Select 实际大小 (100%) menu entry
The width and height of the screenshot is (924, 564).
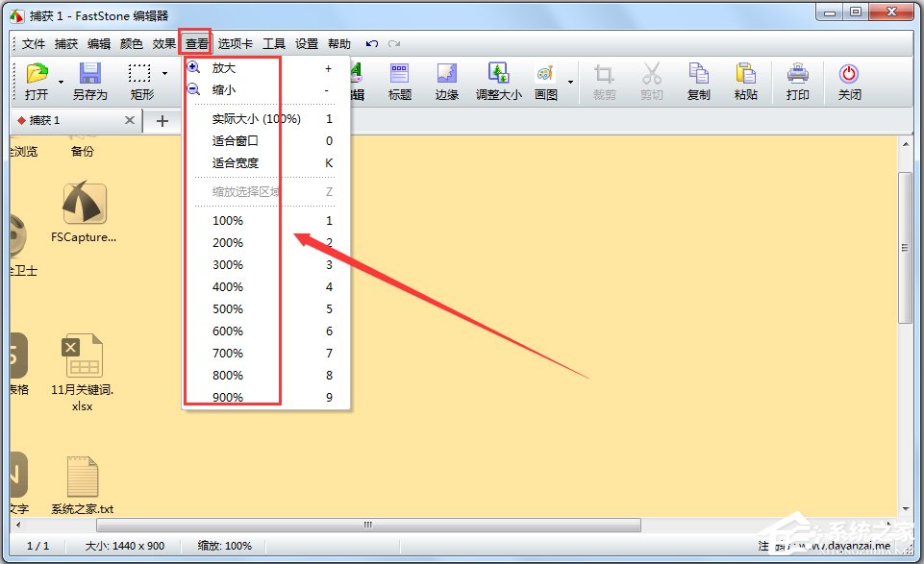pos(266,119)
